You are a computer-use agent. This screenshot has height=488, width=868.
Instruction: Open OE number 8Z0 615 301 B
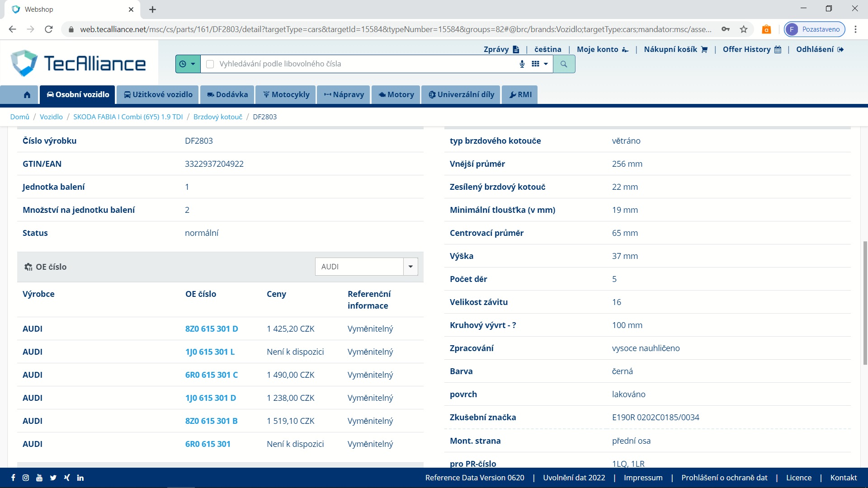pyautogui.click(x=212, y=421)
